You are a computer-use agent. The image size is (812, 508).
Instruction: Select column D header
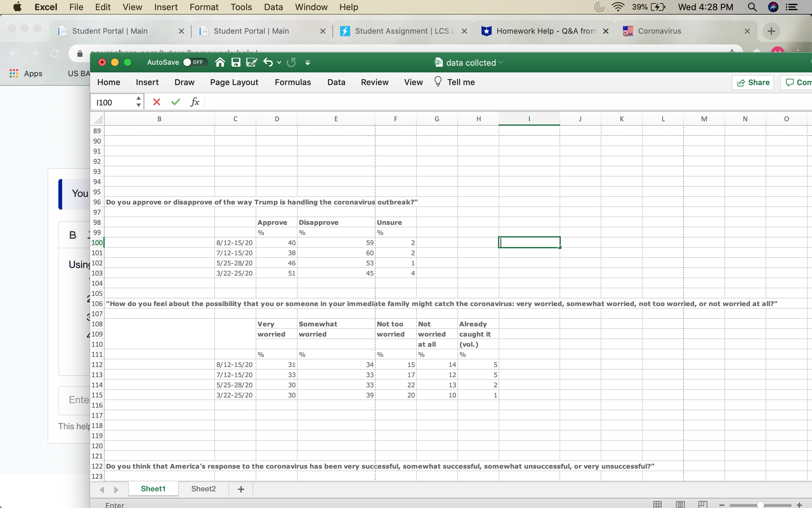(x=277, y=119)
